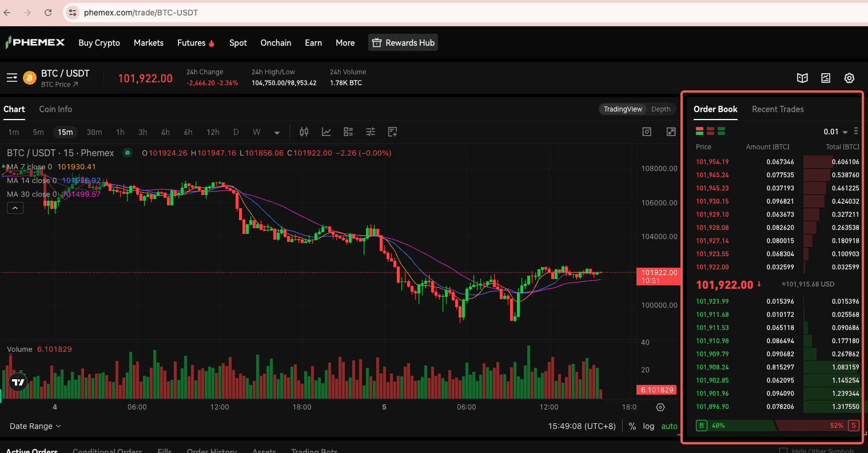This screenshot has width=868, height=453.
Task: Open the indicators icon in chart toolbar
Action: pyautogui.click(x=327, y=132)
